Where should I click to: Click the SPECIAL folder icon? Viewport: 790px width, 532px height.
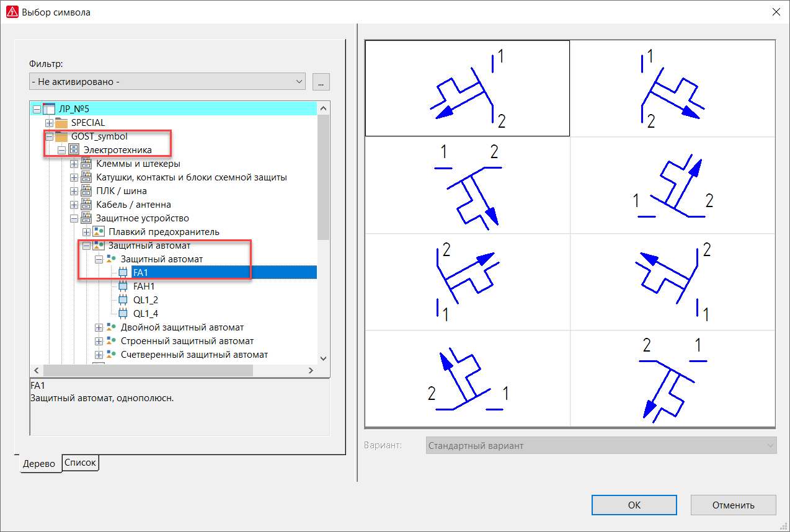coord(61,123)
